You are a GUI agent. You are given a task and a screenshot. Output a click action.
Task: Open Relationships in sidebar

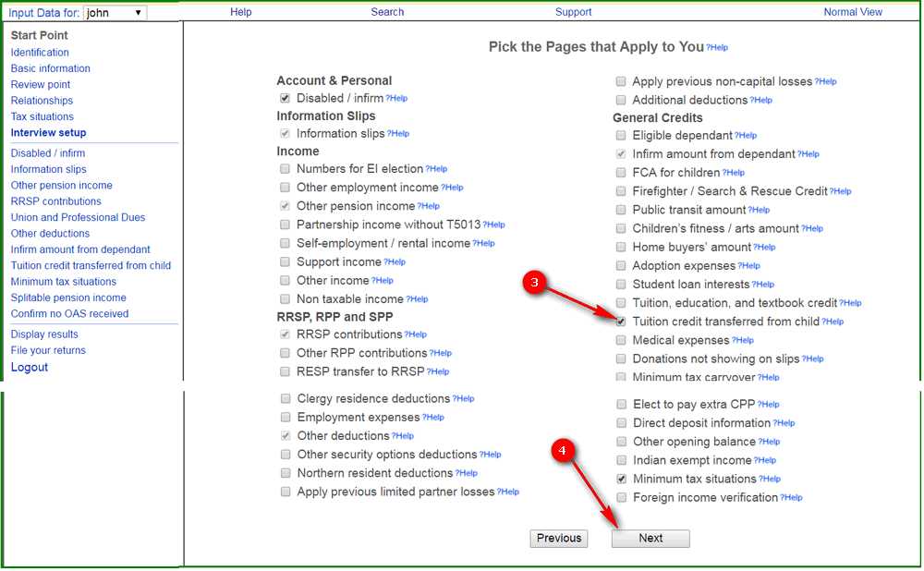coord(42,100)
